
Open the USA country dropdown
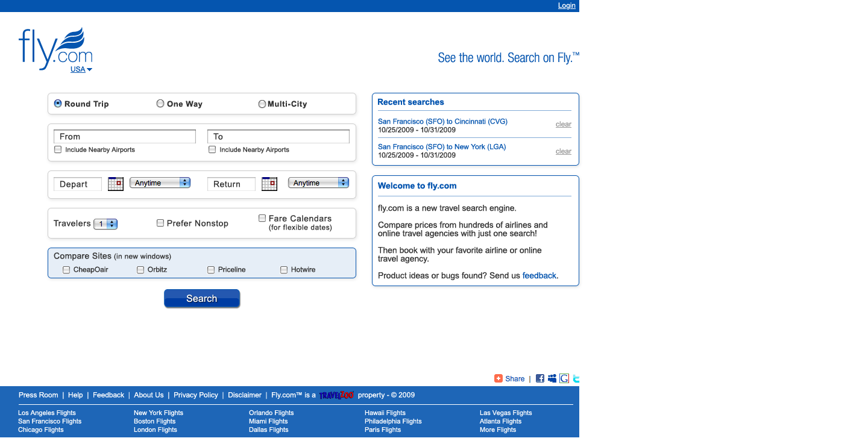pos(81,69)
